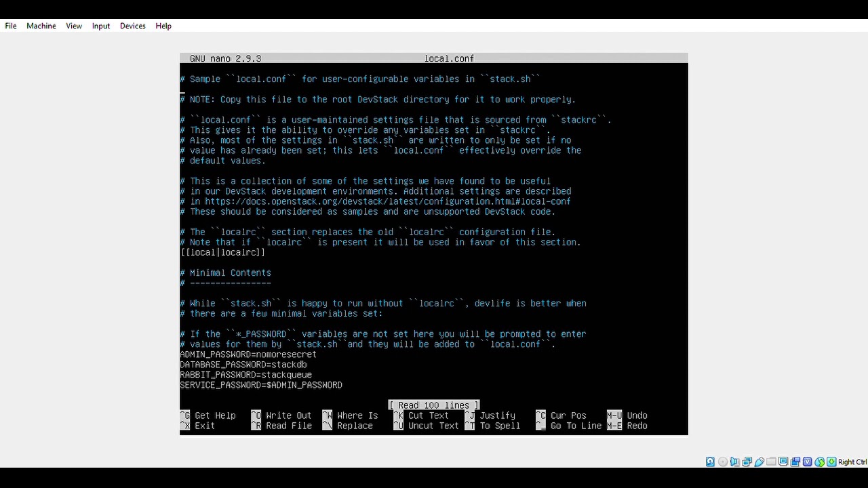This screenshot has height=488, width=868.
Task: Click the Where Is shortcut label
Action: [357, 415]
